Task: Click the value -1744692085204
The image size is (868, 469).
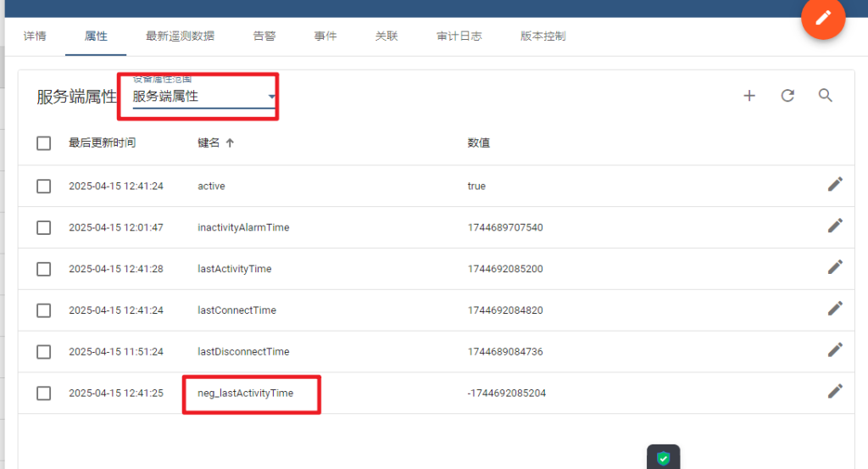Action: (507, 394)
